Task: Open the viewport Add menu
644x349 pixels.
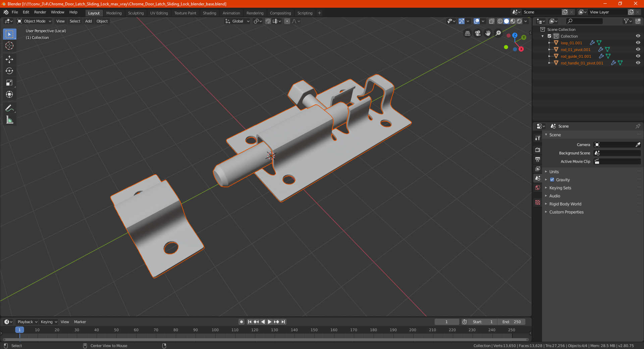Action: (89, 21)
